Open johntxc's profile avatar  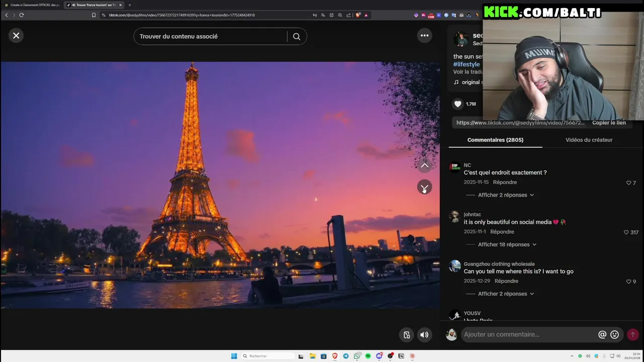pos(455,217)
